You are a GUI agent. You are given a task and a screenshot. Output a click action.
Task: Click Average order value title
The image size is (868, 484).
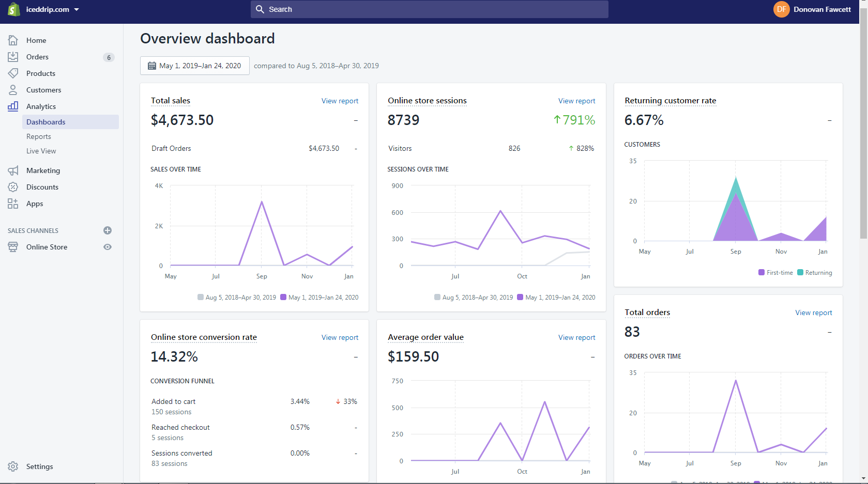pyautogui.click(x=425, y=337)
